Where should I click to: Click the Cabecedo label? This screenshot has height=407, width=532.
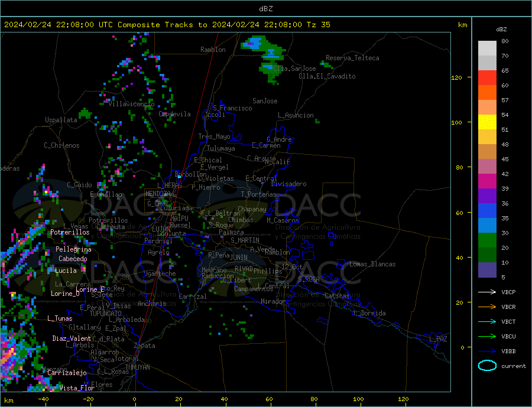(x=73, y=259)
